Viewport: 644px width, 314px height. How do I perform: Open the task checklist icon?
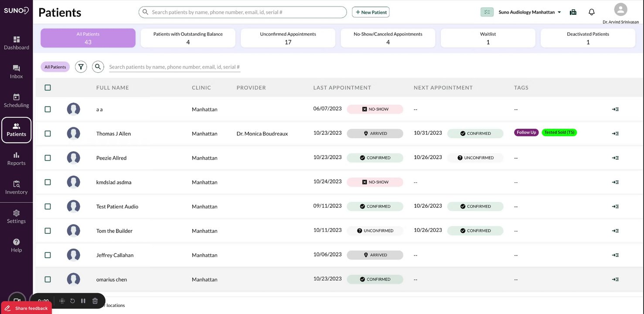[x=487, y=12]
